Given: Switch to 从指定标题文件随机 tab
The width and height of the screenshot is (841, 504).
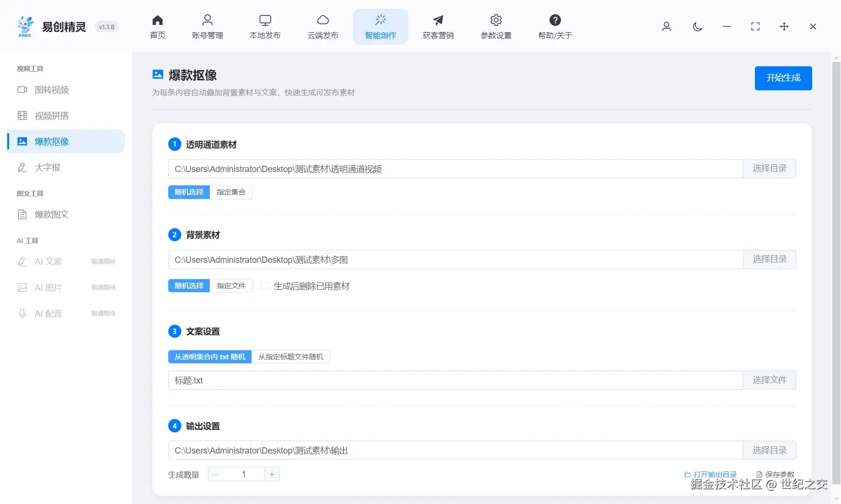Looking at the screenshot, I should pyautogui.click(x=291, y=356).
